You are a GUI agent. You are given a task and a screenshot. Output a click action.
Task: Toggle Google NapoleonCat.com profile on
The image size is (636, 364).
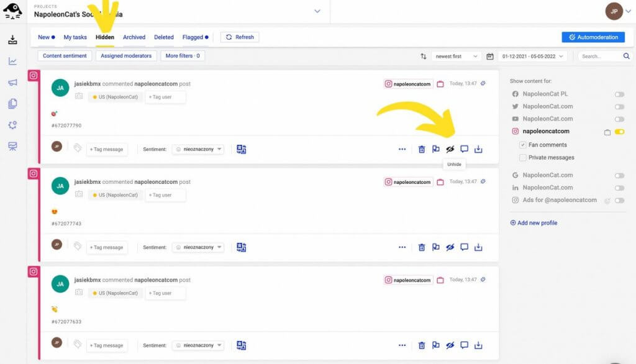(619, 176)
